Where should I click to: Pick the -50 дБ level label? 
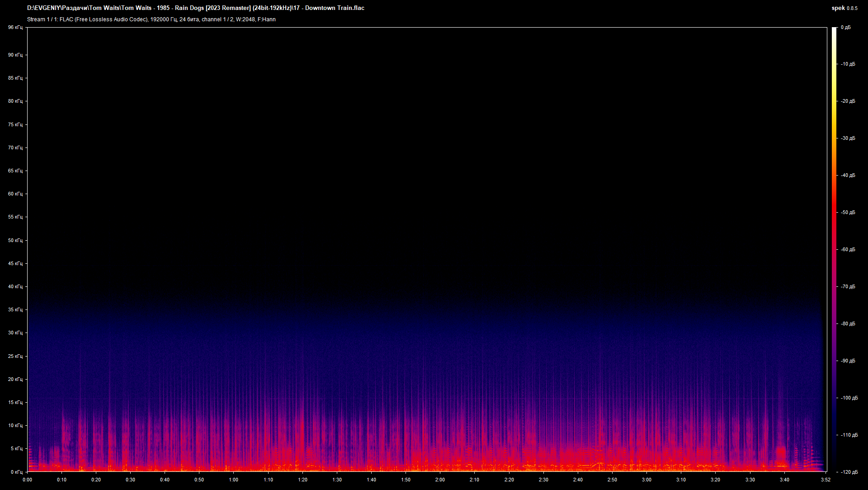point(848,213)
